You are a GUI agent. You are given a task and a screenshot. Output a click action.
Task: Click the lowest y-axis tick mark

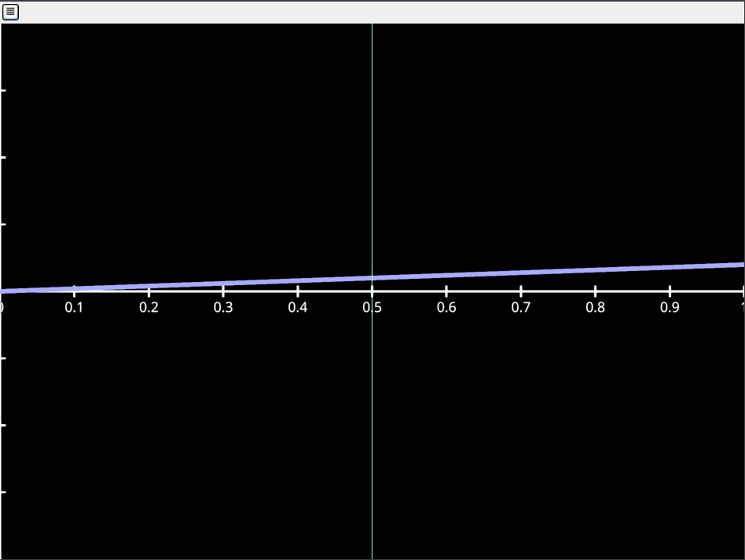(3, 492)
